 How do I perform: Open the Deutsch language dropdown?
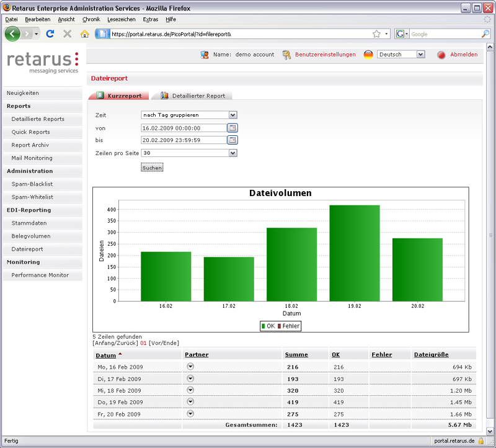click(420, 55)
